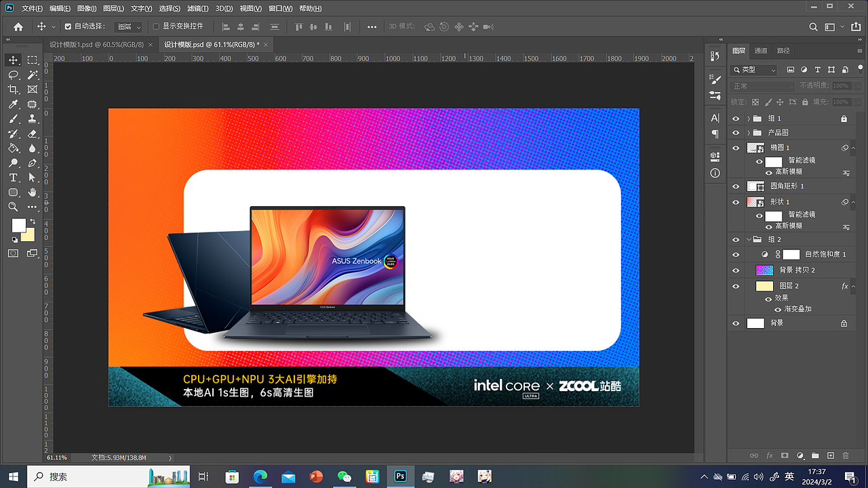Select the Blur tool

pyautogui.click(x=32, y=148)
